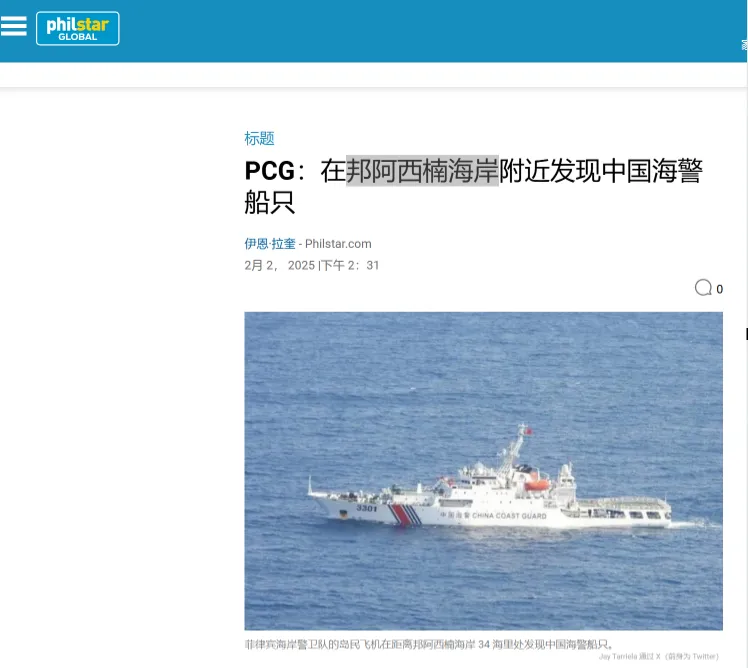This screenshot has width=748, height=668.
Task: Click the highlighted phrase 邦阿西楠海岸 in headline
Action: pos(422,171)
